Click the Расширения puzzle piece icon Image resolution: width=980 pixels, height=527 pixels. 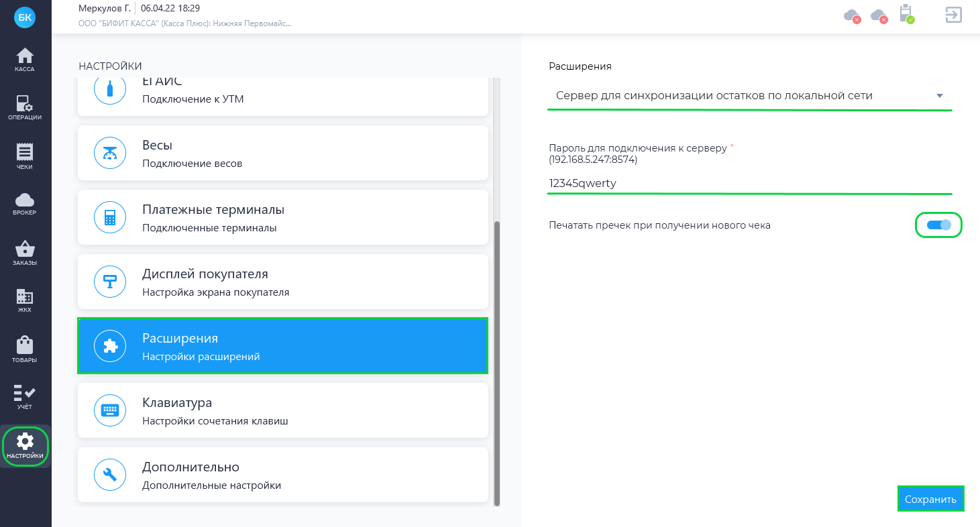(110, 346)
